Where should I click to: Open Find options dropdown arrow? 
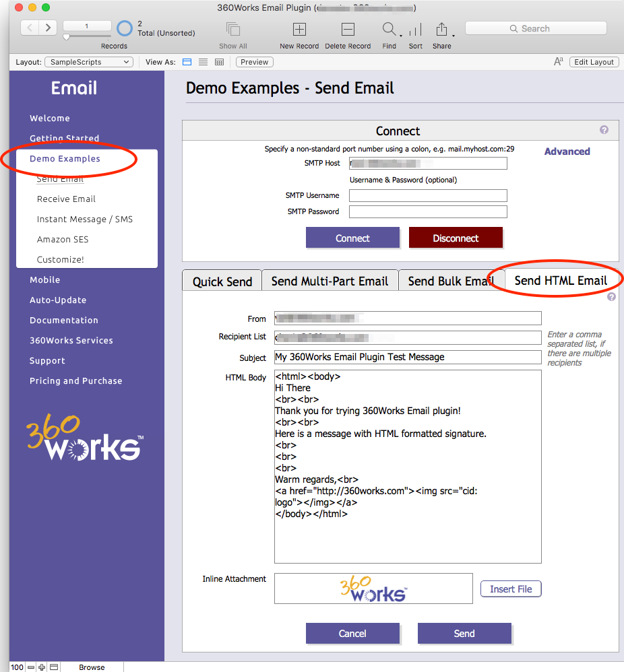(401, 36)
